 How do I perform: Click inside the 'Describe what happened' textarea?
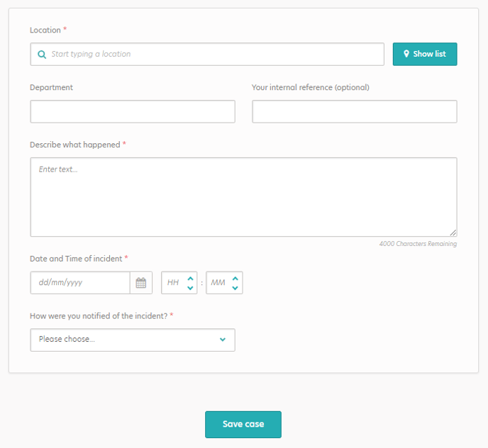tap(243, 197)
